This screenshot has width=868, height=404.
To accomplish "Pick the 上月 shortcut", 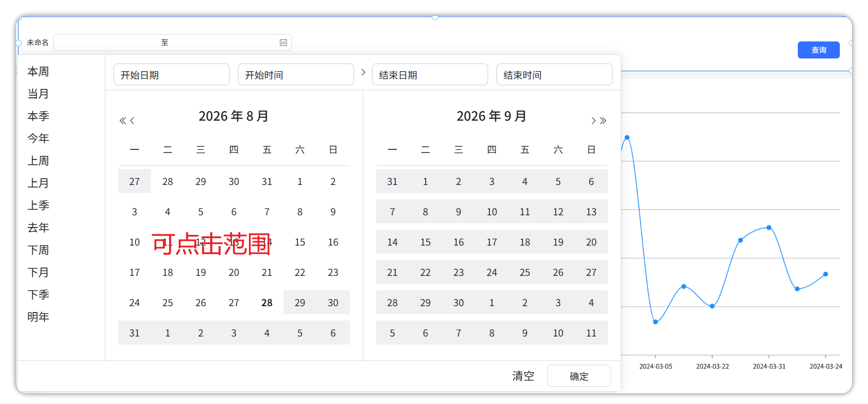I will pyautogui.click(x=38, y=183).
